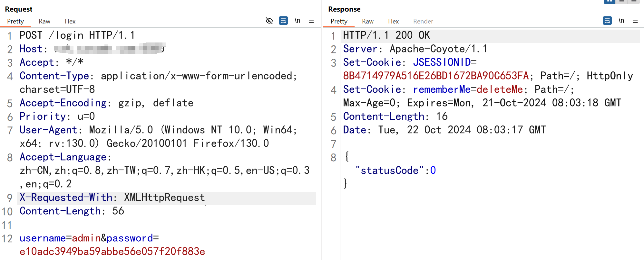Viewport: 644px width, 260px height.
Task: Select the Response Pretty tab
Action: pyautogui.click(x=339, y=21)
